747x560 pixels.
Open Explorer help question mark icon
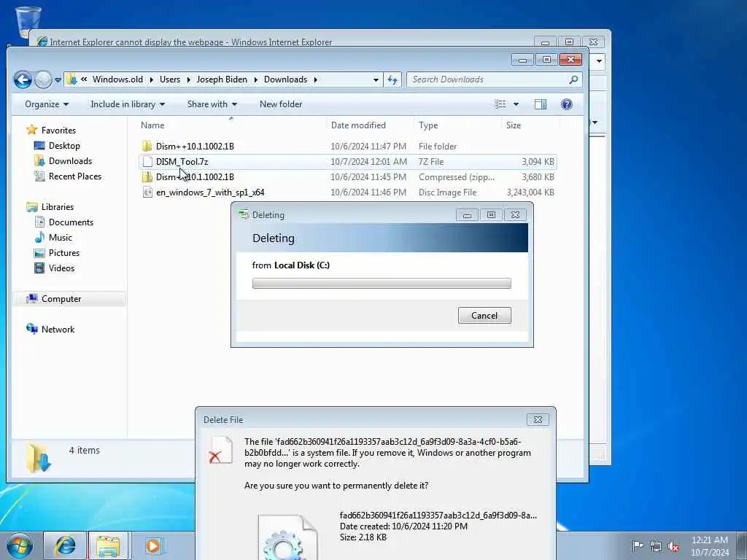pos(566,104)
